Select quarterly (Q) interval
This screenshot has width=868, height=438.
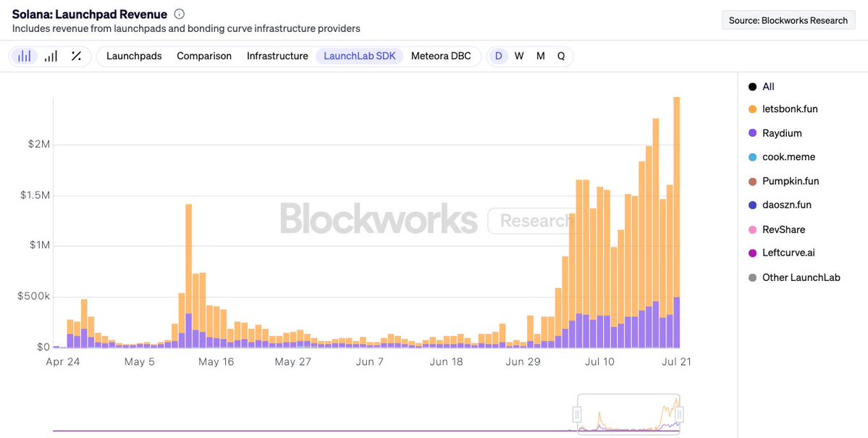point(561,56)
